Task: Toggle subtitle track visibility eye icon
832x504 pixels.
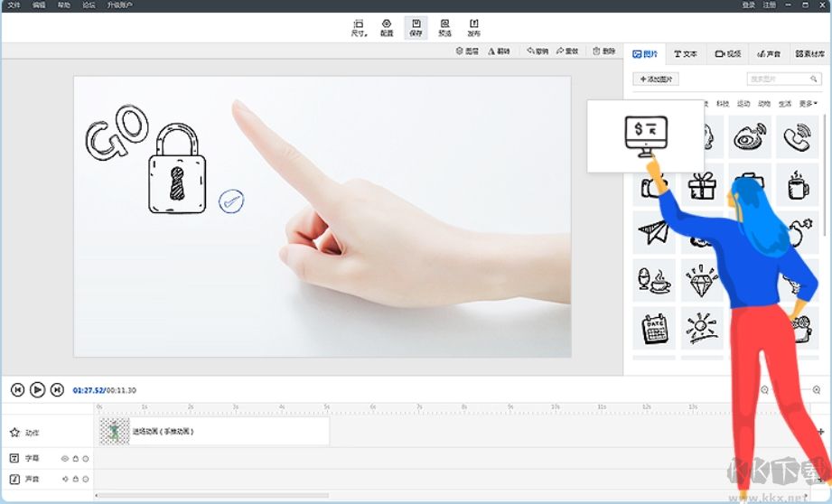Action: click(x=64, y=459)
